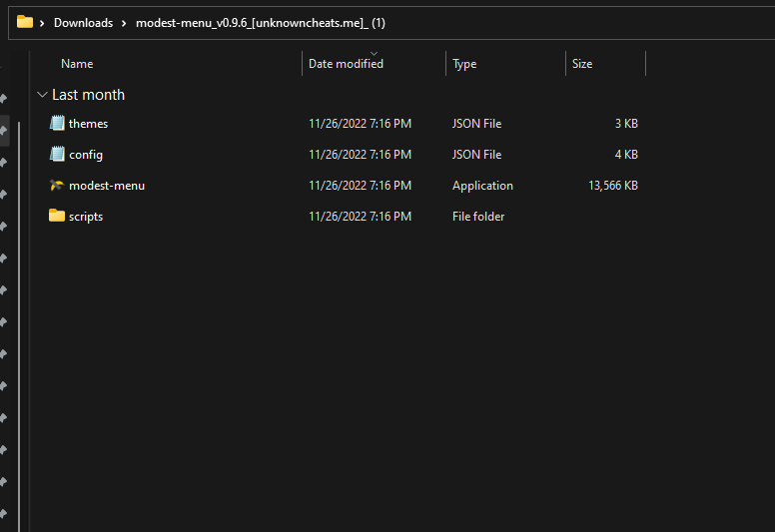Select the scripts folder icon
The width and height of the screenshot is (775, 532).
tap(57, 217)
